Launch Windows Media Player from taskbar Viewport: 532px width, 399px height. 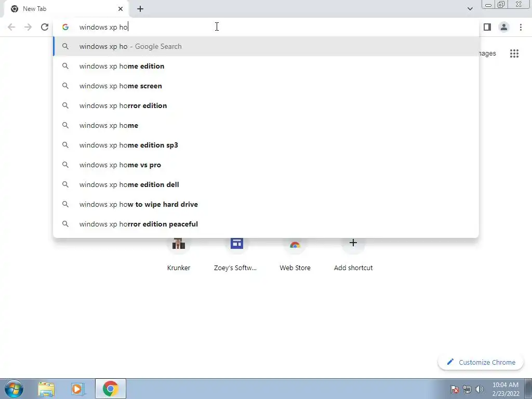click(x=77, y=389)
